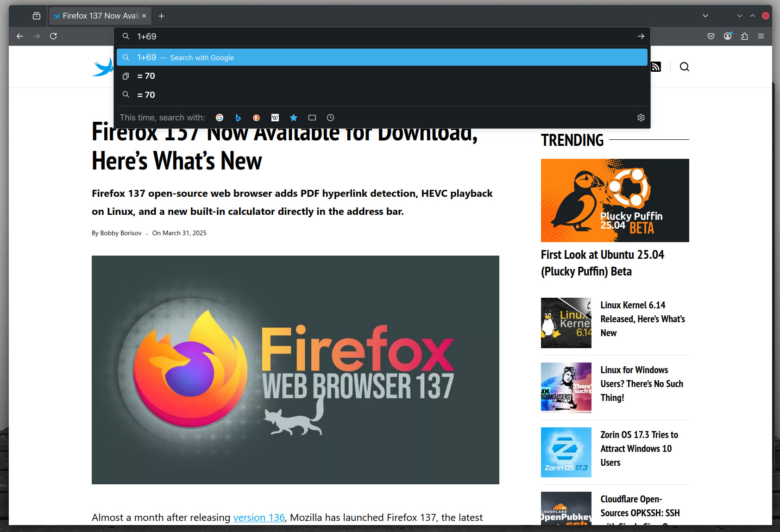Screen dimensions: 780x532
Task: Open a new tab with plus button
Action: [x=161, y=16]
